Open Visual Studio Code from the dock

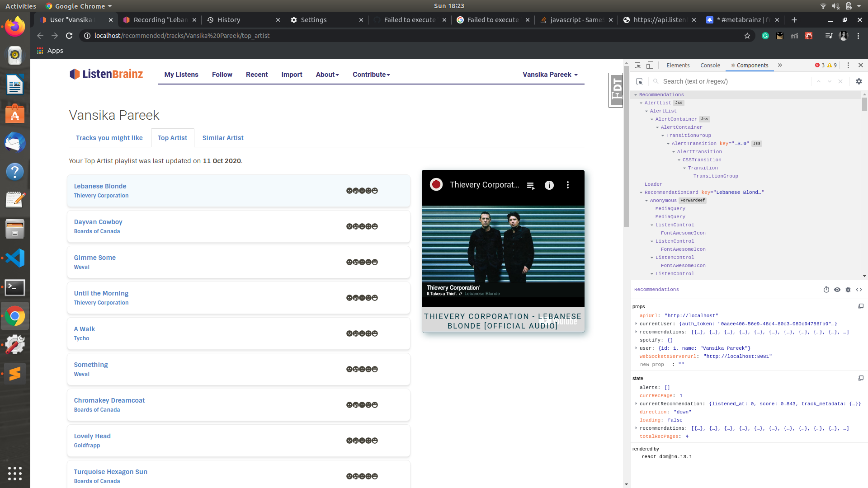15,258
